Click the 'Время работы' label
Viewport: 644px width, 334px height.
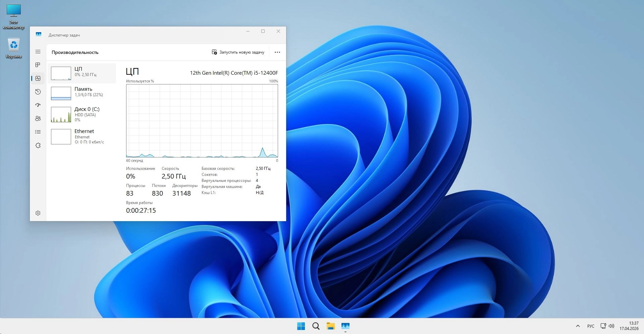(139, 203)
